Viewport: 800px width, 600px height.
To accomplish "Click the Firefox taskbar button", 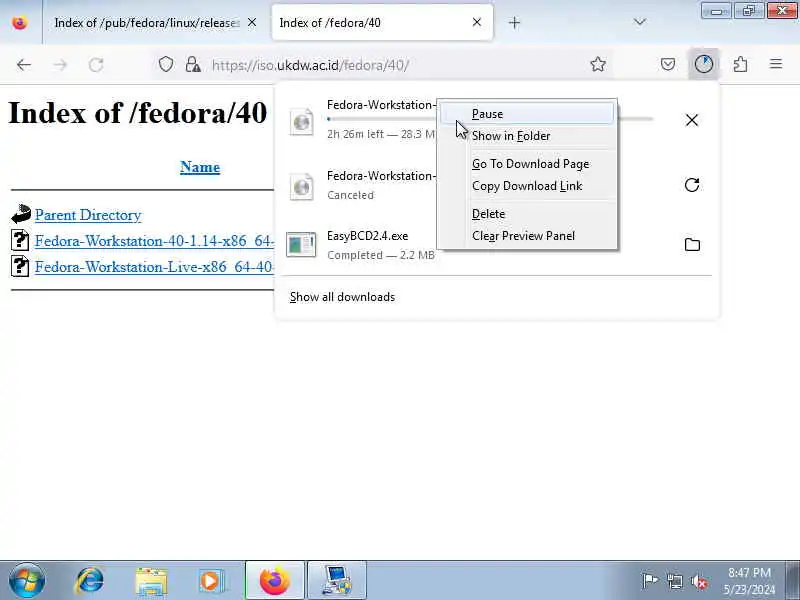I will pyautogui.click(x=274, y=581).
